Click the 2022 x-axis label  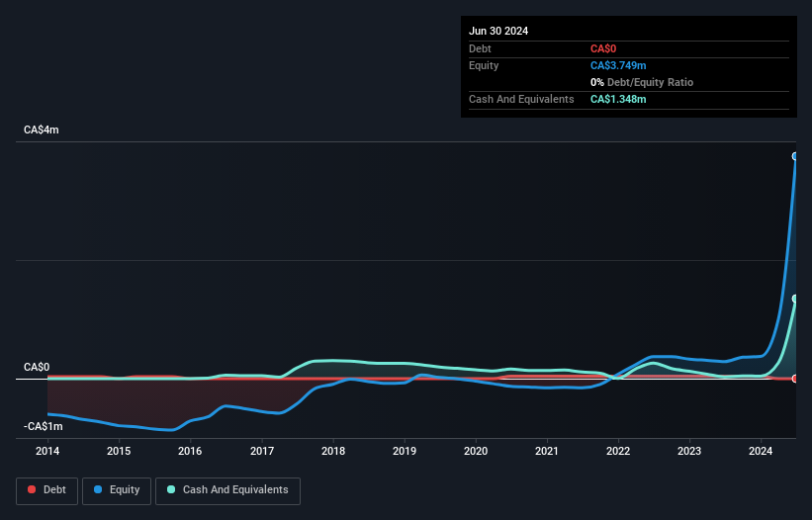click(x=618, y=451)
